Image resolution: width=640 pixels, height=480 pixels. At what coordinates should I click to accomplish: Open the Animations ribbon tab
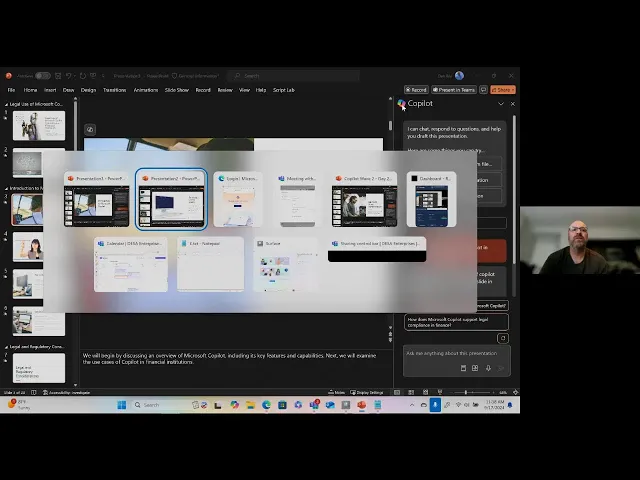pyautogui.click(x=146, y=90)
